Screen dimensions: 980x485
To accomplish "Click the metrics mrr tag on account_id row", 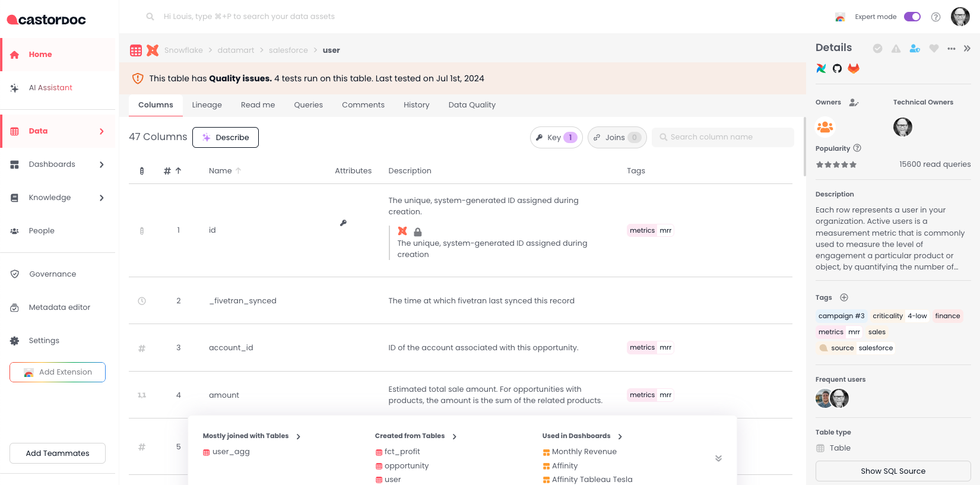I will point(651,348).
